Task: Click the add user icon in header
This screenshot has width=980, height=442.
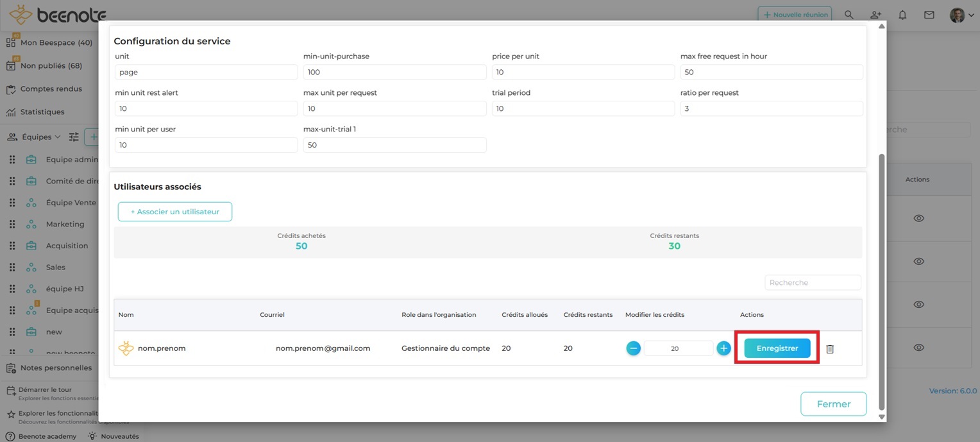Action: tap(875, 15)
